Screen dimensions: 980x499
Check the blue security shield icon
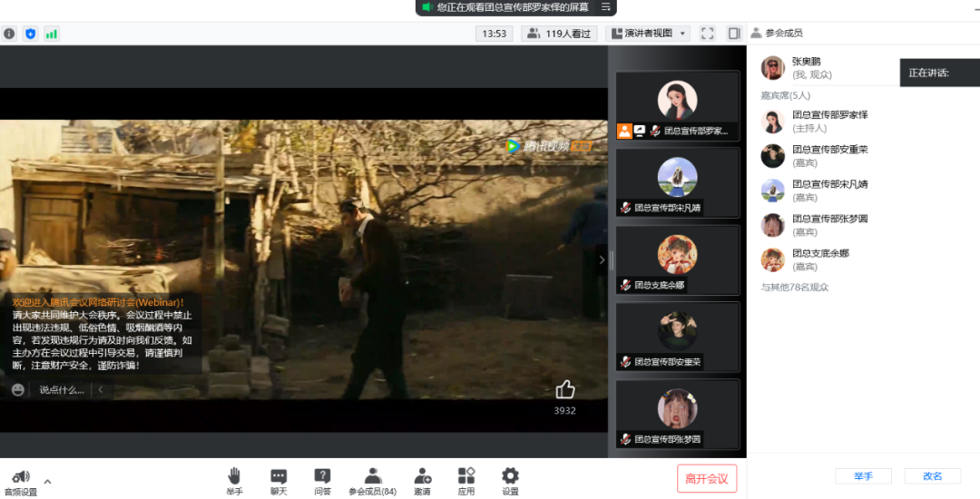tap(31, 34)
